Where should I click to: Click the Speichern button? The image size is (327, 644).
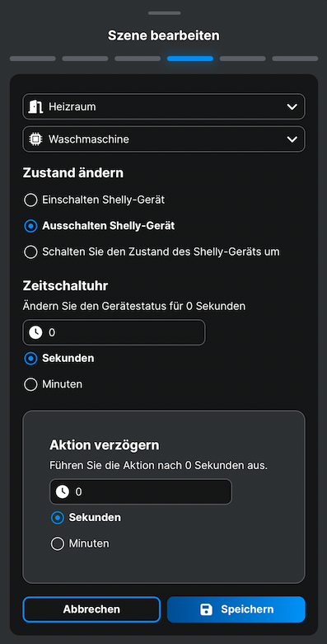click(236, 609)
